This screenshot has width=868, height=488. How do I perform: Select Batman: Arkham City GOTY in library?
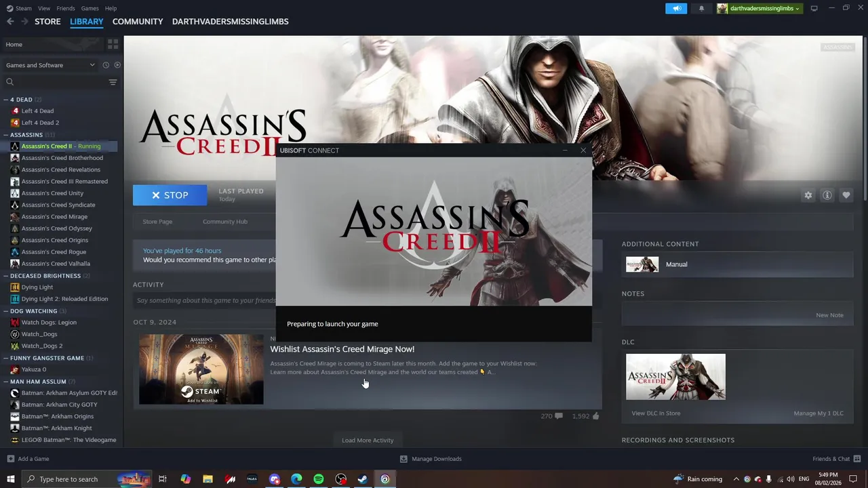click(60, 405)
